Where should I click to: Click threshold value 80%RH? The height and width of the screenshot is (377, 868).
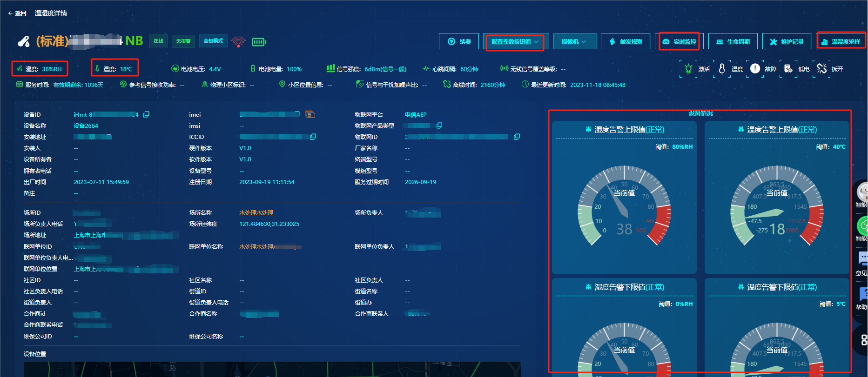pos(682,147)
